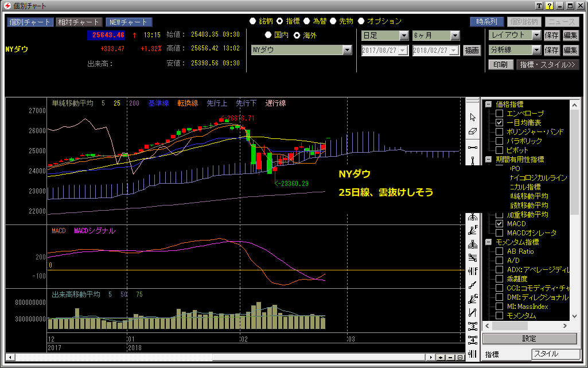Viewport: 588px width, 368px height.
Task: Click the indicator tree horizontal scrollbar thumb
Action: (x=509, y=326)
